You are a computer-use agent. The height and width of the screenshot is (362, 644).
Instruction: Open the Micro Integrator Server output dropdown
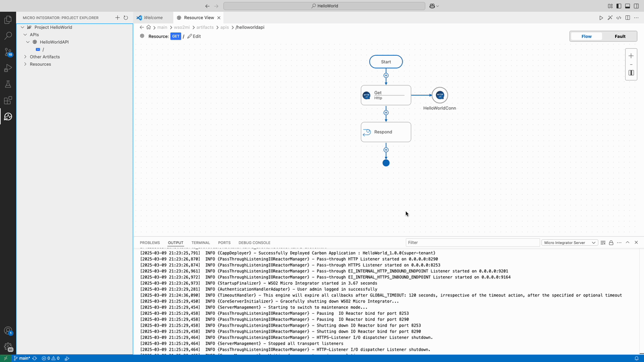[x=570, y=243]
